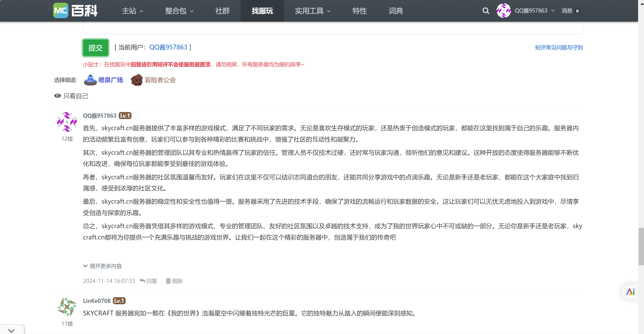The height and width of the screenshot is (334, 644).
Task: Expand 展开更多内容 in the comment
Action: tap(102, 266)
